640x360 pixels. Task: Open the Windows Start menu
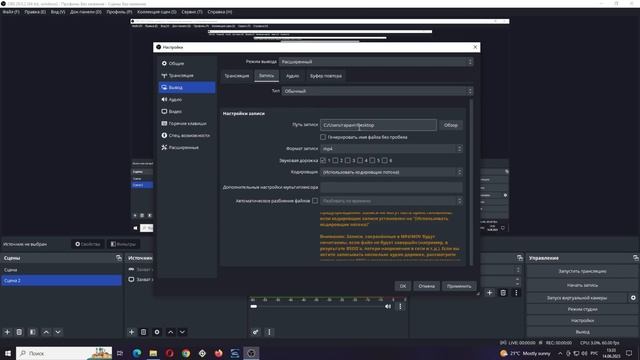(x=7, y=353)
